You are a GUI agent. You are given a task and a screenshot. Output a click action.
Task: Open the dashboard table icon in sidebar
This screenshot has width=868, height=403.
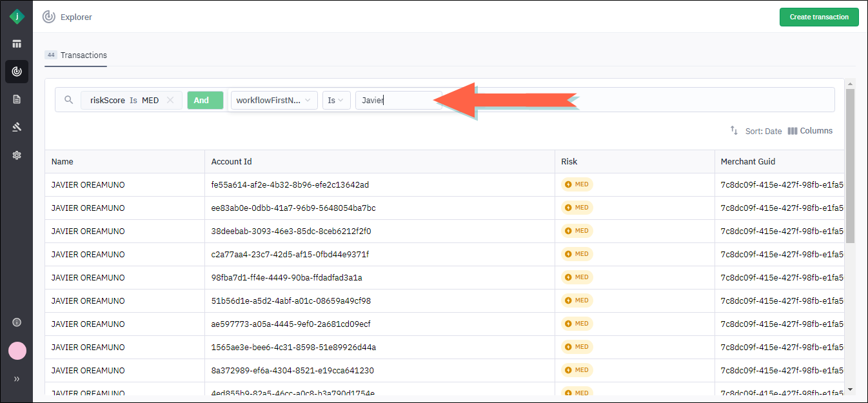tap(17, 44)
